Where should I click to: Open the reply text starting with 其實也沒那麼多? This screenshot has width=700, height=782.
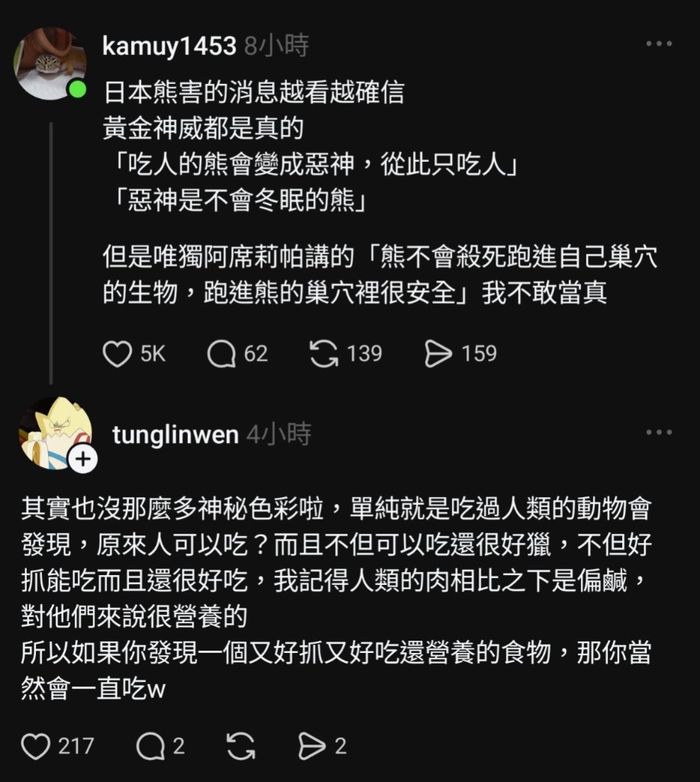click(x=336, y=597)
